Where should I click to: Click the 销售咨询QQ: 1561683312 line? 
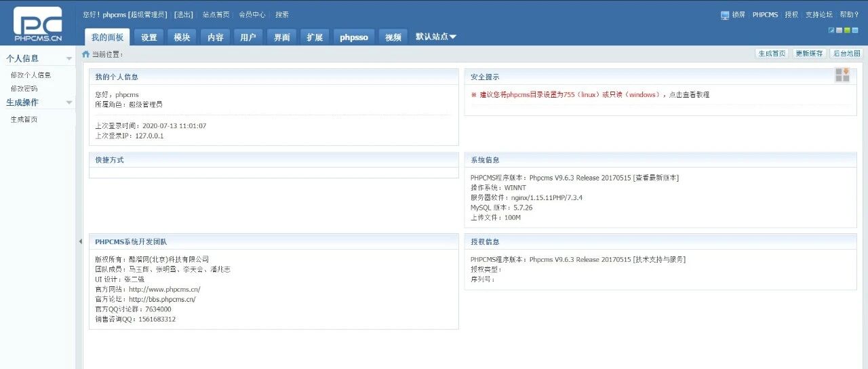click(135, 319)
